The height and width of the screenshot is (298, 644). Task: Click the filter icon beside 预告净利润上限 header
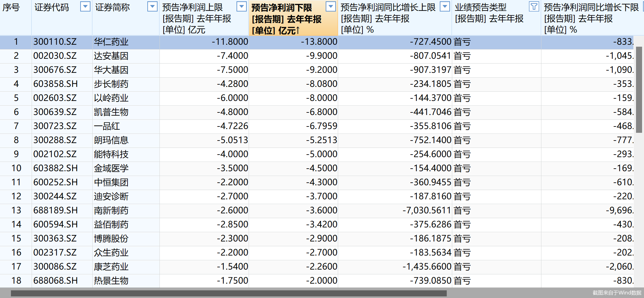coord(242,6)
